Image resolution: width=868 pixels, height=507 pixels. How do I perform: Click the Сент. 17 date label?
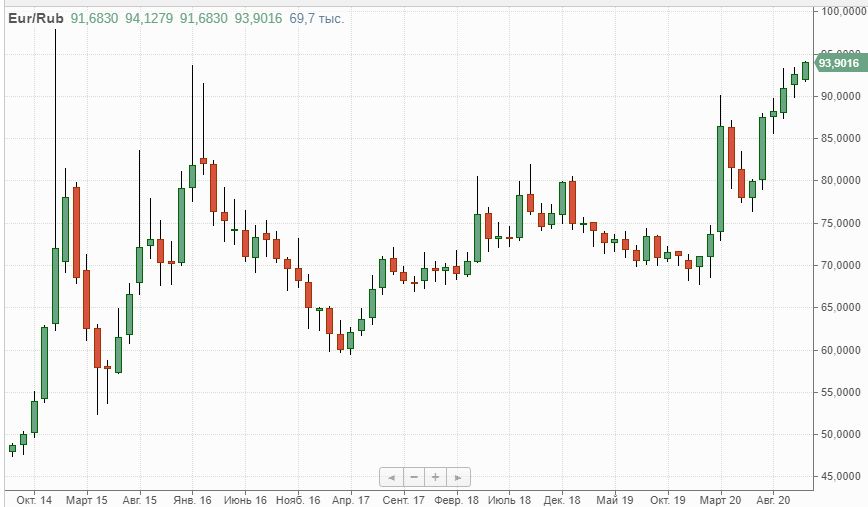click(404, 500)
